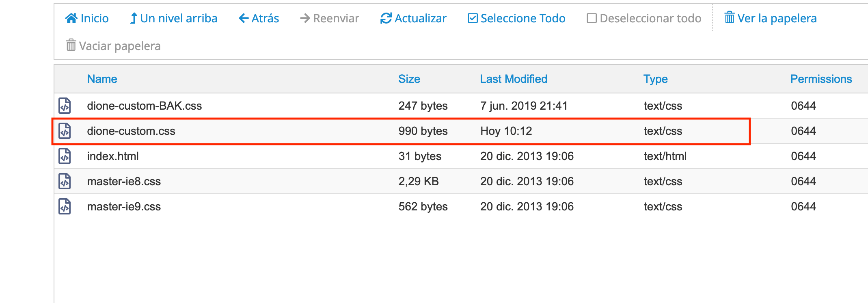Go up one level with Un nivel arriba
Screen dimensions: 868x303
tap(173, 18)
